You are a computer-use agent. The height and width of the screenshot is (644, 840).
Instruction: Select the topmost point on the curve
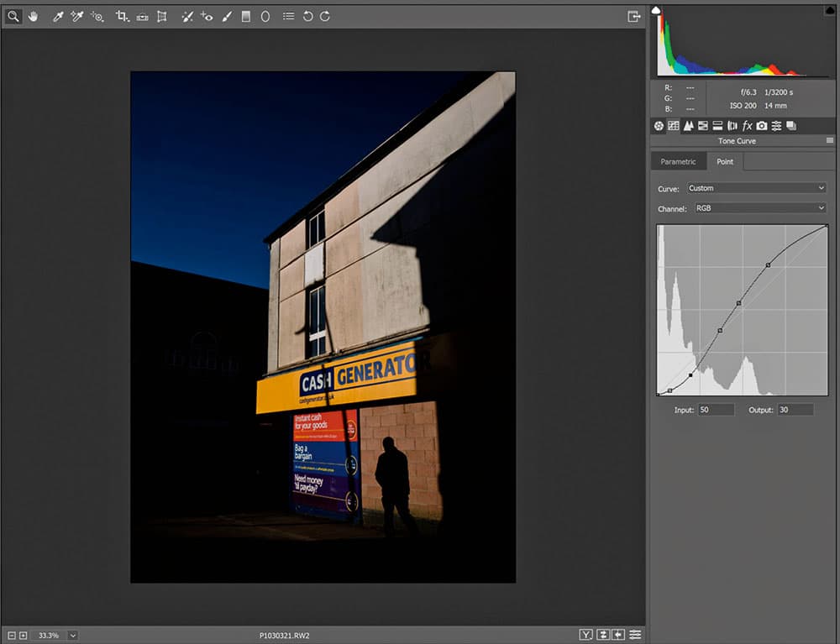[826, 227]
